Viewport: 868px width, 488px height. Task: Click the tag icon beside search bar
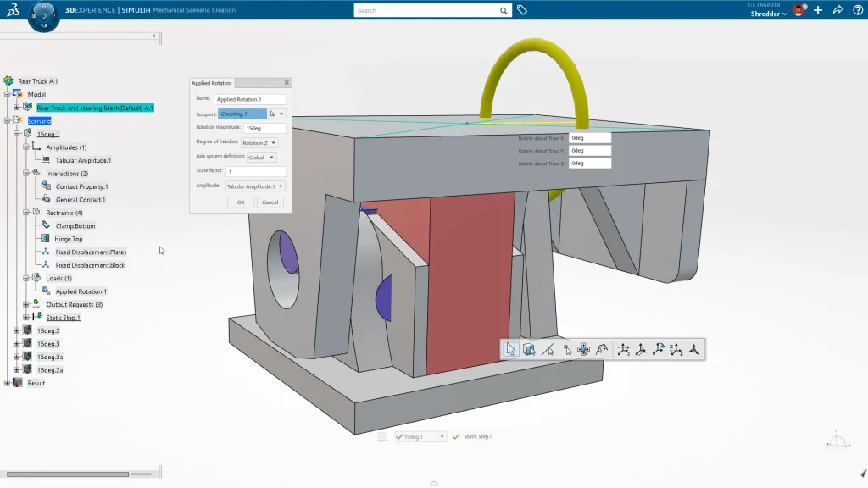[x=522, y=10]
